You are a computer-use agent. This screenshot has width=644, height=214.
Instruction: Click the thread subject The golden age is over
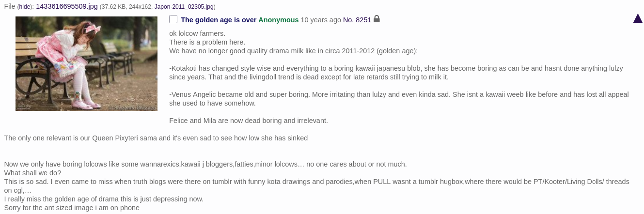[x=219, y=20]
